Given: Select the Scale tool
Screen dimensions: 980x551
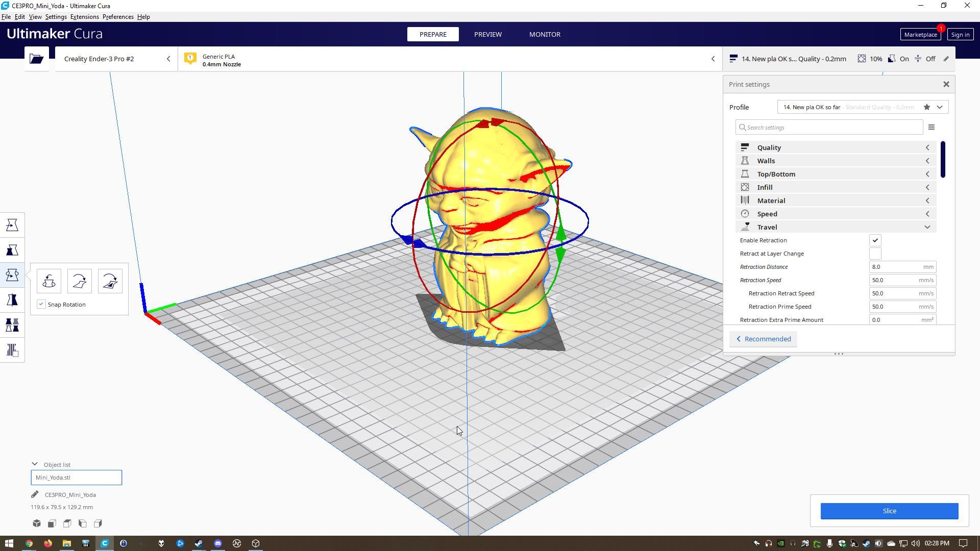Looking at the screenshot, I should click(12, 250).
